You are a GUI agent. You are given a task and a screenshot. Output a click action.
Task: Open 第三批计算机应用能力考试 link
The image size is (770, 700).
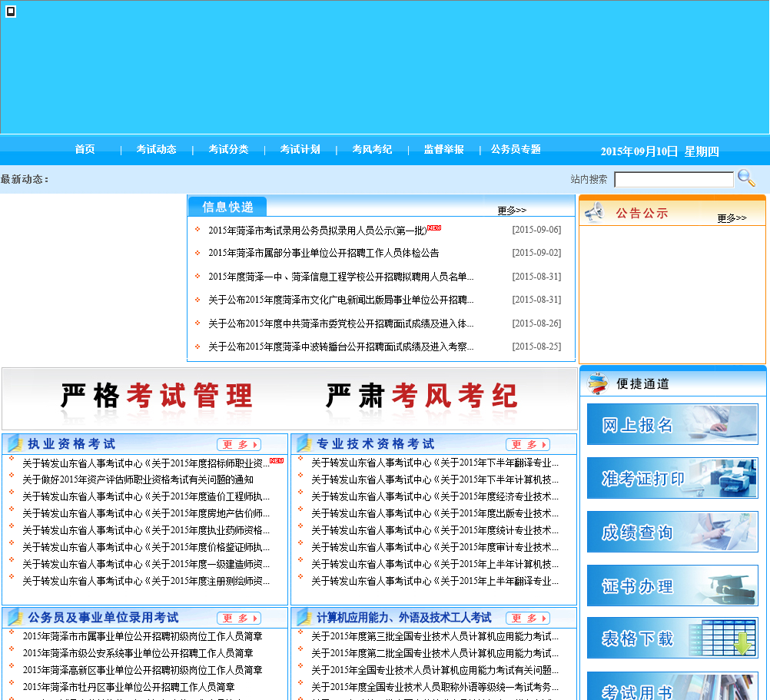[435, 636]
